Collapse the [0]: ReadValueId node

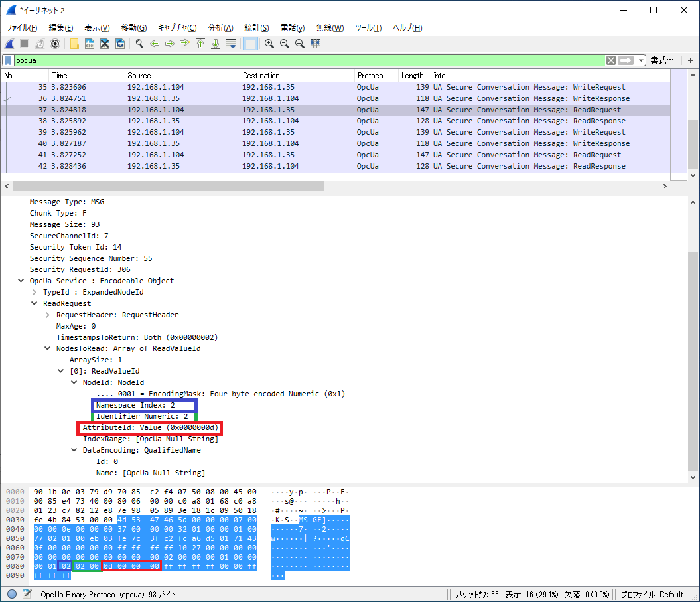pyautogui.click(x=61, y=371)
